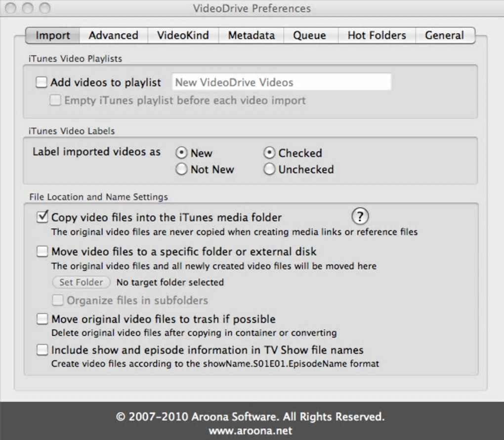Enable Move video files to specific folder

(42, 251)
